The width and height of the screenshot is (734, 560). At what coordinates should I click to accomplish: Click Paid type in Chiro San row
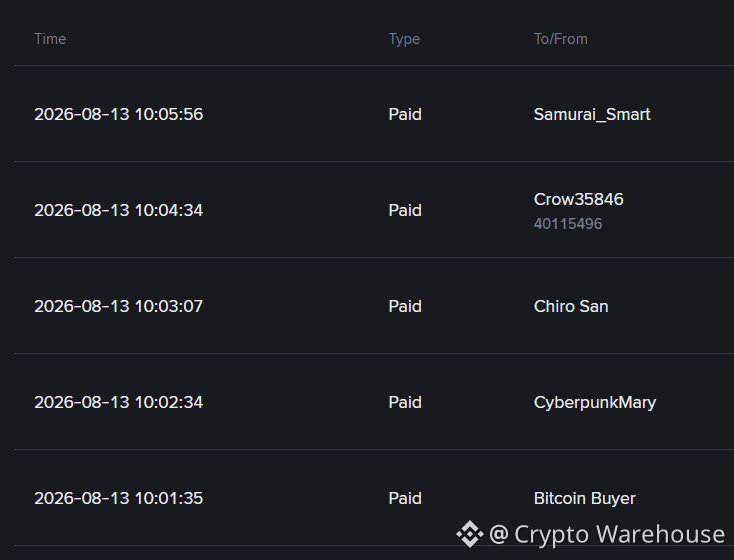pyautogui.click(x=405, y=306)
